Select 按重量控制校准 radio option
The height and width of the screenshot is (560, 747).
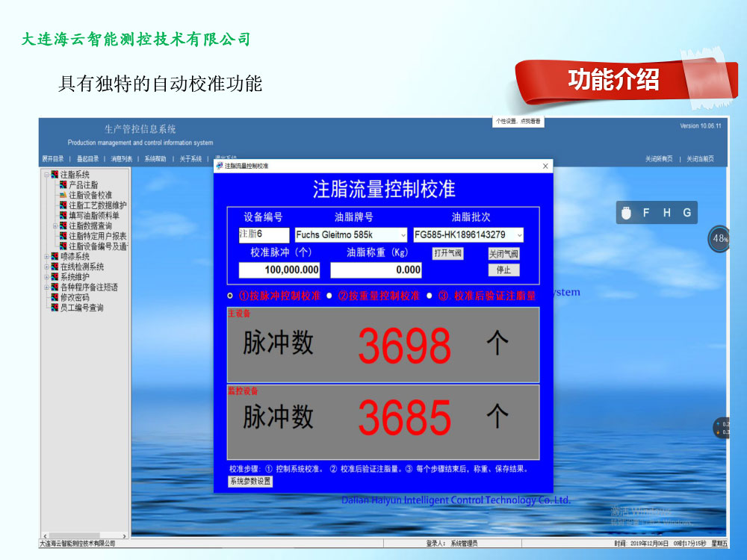click(x=329, y=296)
